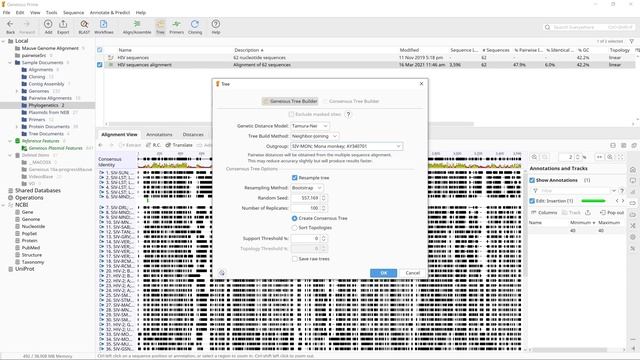Click Cancel in the Tree dialog

413,273
